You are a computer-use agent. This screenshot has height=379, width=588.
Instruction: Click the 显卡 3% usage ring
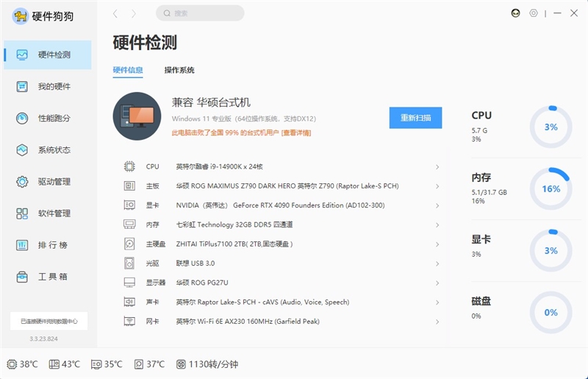coord(551,250)
